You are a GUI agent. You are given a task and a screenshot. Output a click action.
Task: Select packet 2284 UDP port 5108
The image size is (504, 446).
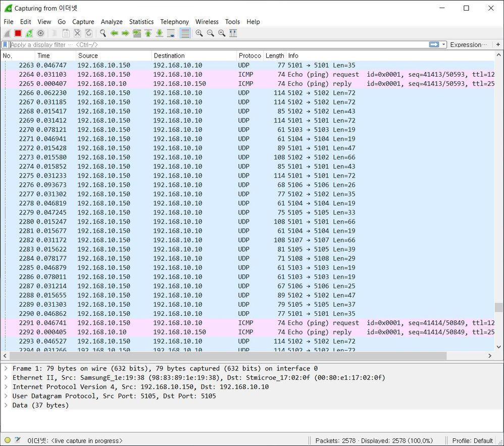[x=247, y=258]
